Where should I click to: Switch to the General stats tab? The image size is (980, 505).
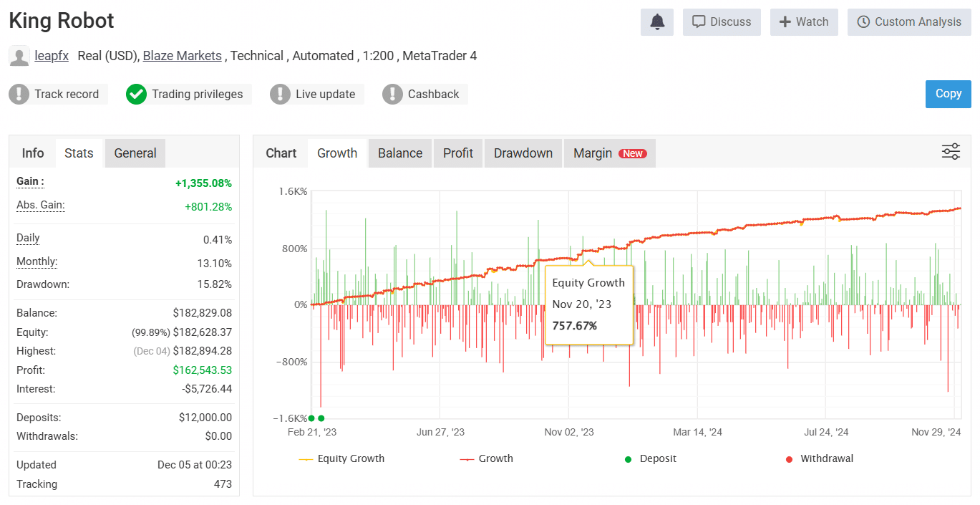tap(135, 153)
